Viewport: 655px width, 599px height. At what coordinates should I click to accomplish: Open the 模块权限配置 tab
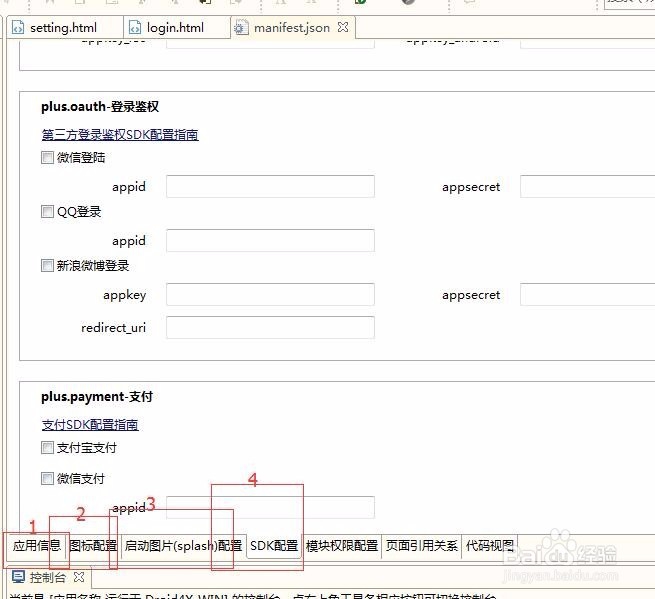coord(342,546)
